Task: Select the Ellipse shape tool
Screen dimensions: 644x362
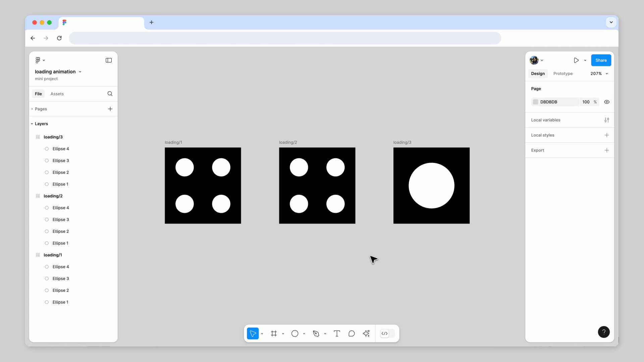Action: (295, 334)
